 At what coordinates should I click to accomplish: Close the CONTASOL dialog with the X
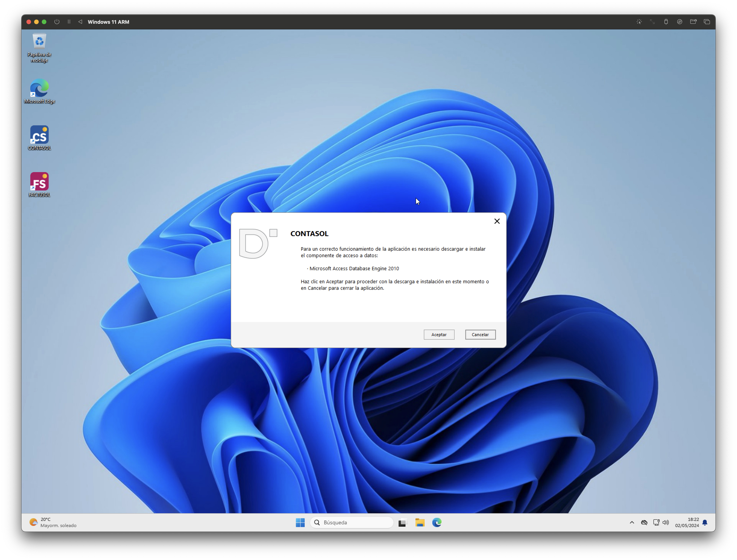pos(497,221)
